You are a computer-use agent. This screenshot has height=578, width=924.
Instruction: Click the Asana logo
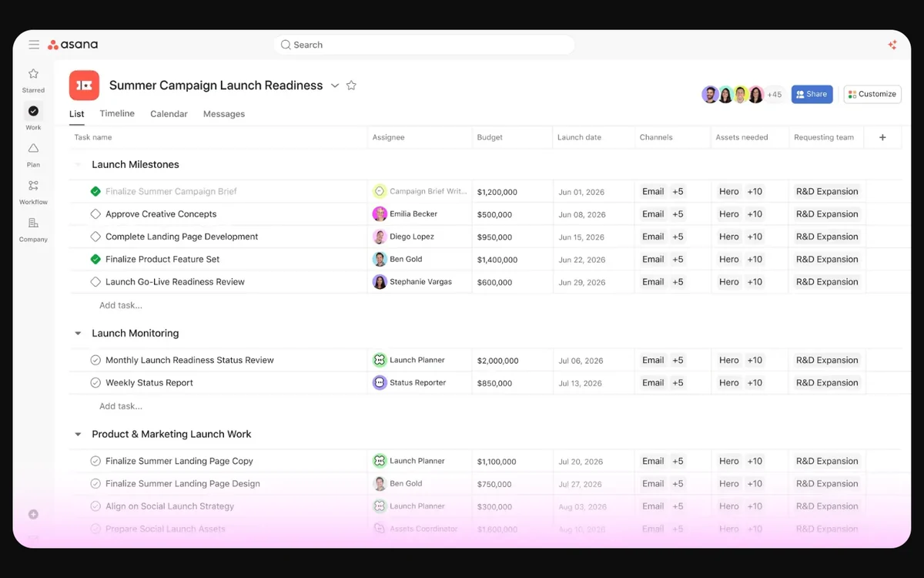pyautogui.click(x=73, y=45)
